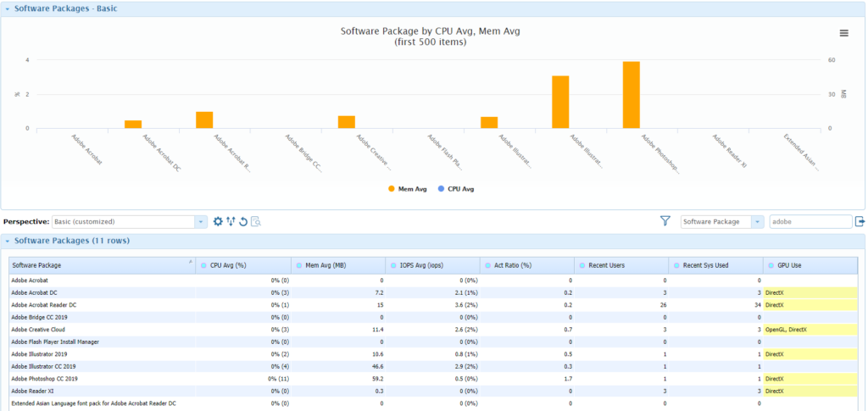Select the Adobe Bridge CC 2019 row
The width and height of the screenshot is (868, 411).
(x=433, y=317)
